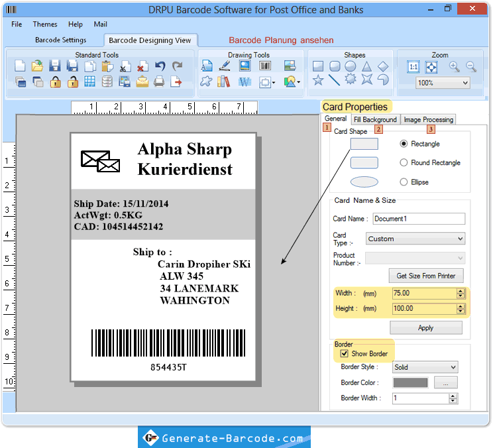This screenshot has width=493, height=448.
Task: Click the Border Color browse button
Action: pyautogui.click(x=445, y=382)
